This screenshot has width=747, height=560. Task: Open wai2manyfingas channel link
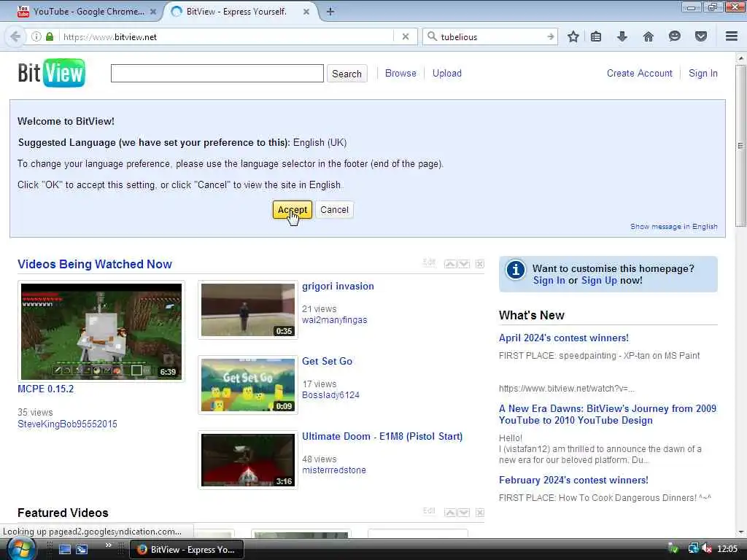coord(334,320)
